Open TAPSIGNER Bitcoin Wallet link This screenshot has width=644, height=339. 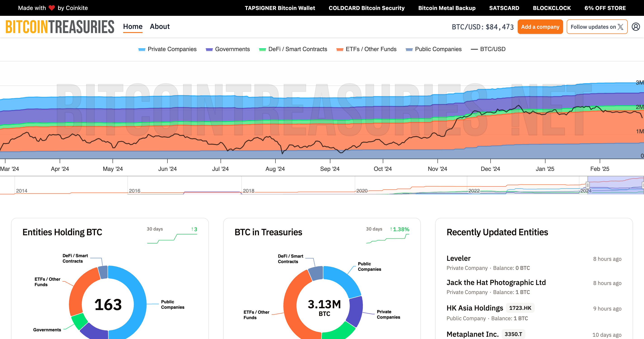[280, 8]
